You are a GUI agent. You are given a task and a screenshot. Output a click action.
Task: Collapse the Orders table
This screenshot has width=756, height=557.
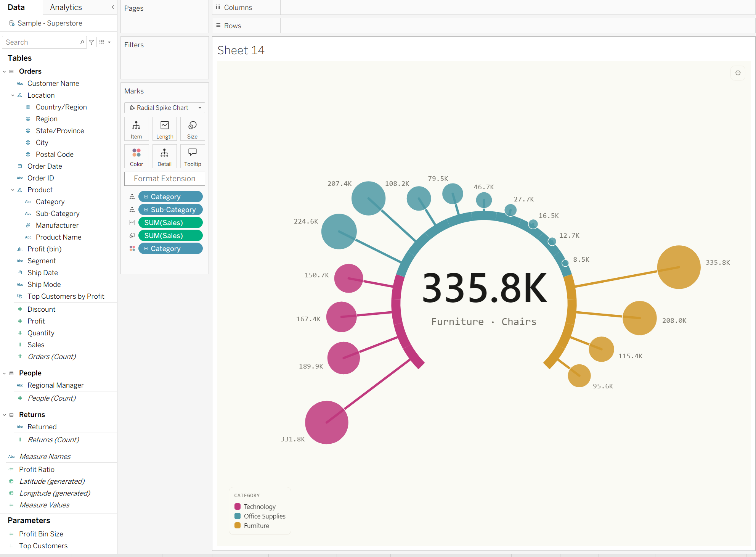(x=5, y=71)
